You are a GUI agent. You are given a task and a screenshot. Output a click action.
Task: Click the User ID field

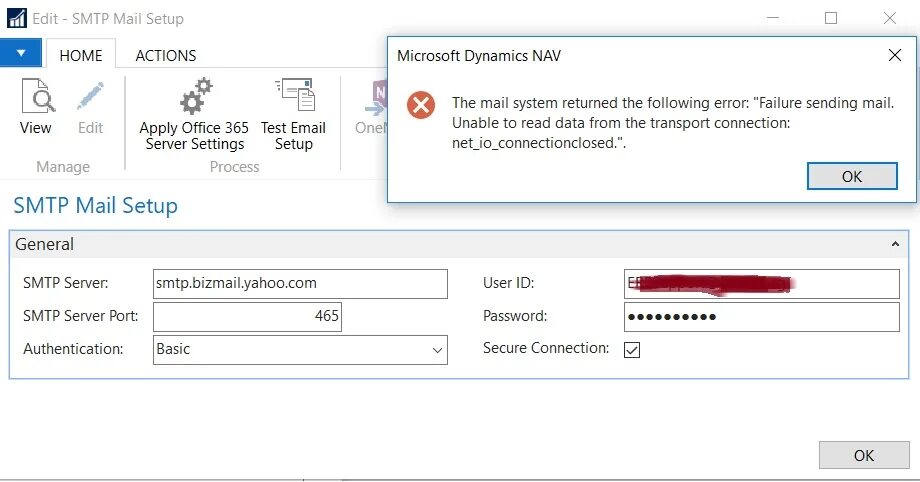762,284
